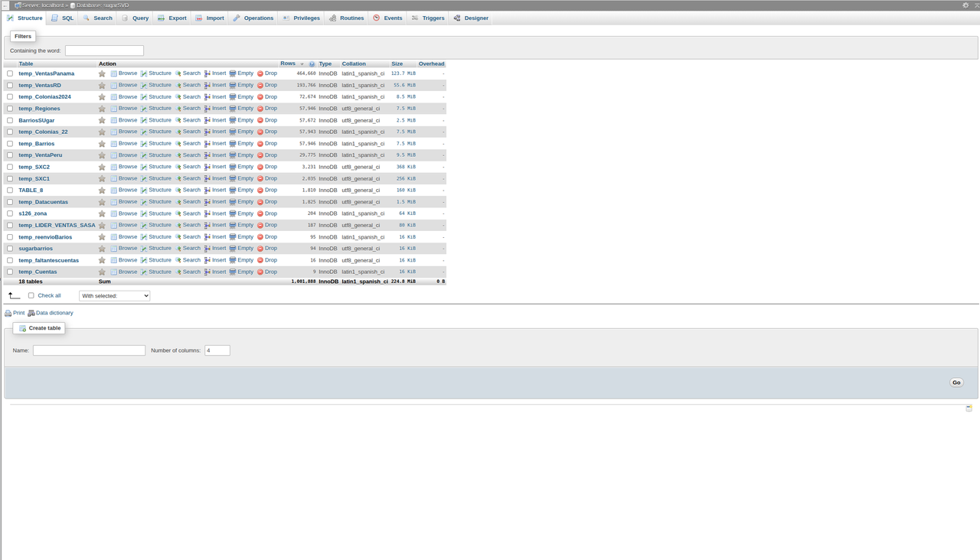Open the Rows column help icon
Screen dimensions: 980x560
tap(311, 63)
